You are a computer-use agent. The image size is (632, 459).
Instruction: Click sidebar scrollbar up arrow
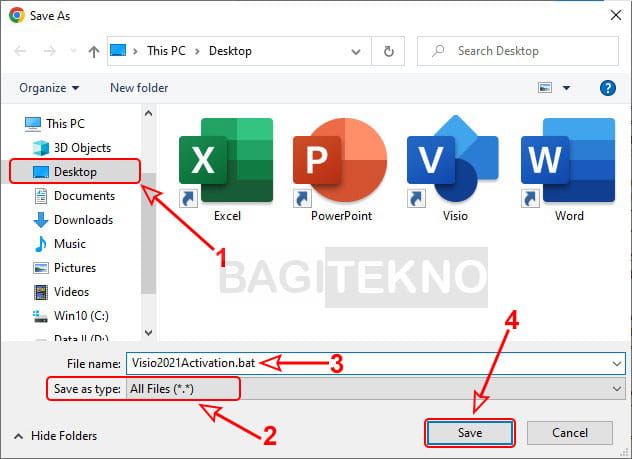148,113
